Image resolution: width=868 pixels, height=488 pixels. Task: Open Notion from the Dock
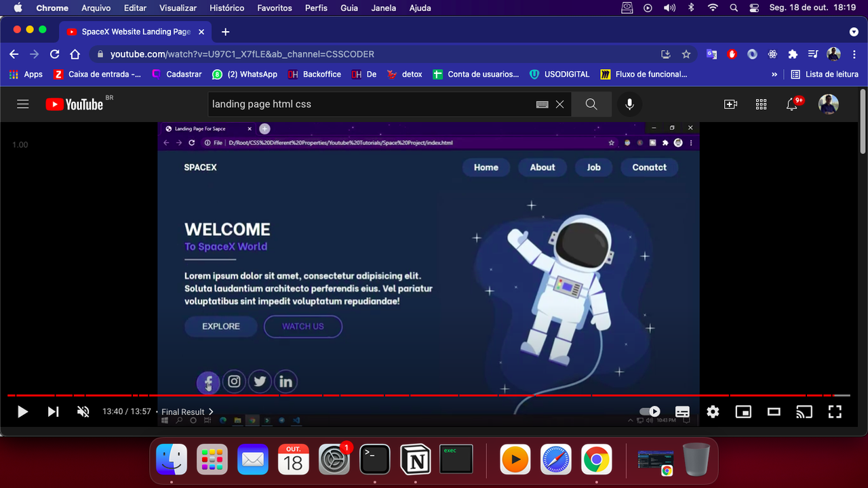[x=416, y=460]
